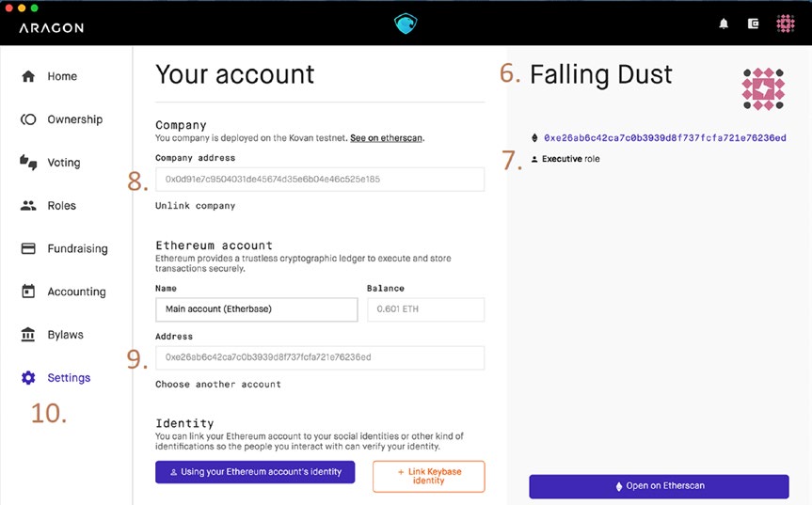Click the Settings gear icon
Image resolution: width=812 pixels, height=505 pixels.
[28, 378]
